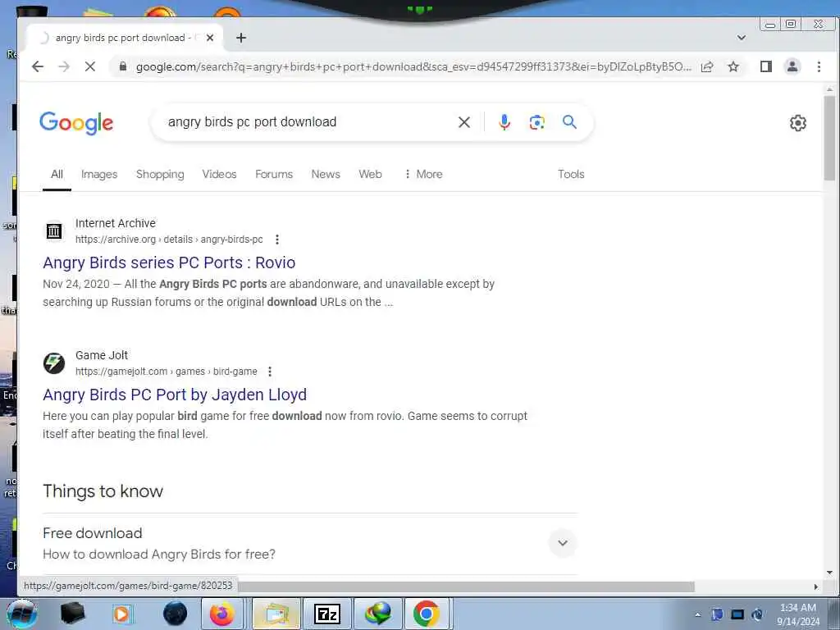Click the Google logo

coord(76,123)
